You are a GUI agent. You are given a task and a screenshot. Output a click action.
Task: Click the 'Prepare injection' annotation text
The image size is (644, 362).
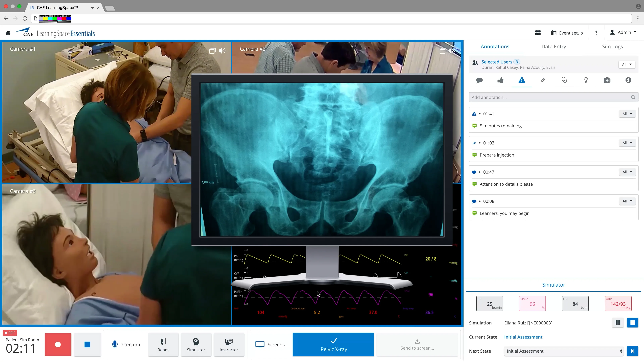(x=497, y=155)
